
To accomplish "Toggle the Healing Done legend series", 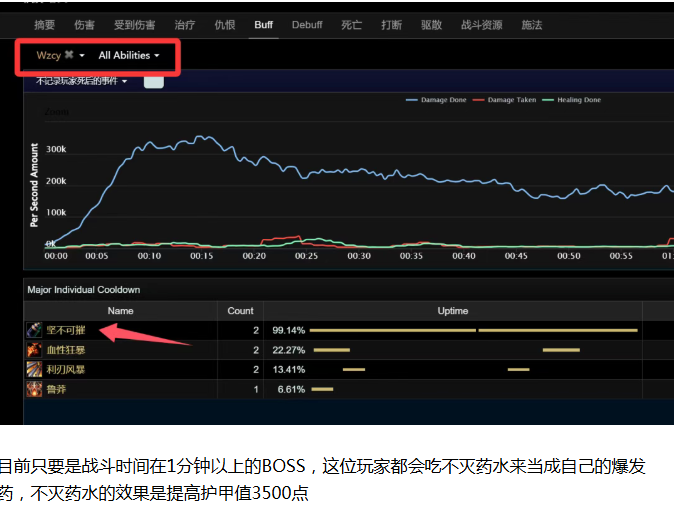I will pyautogui.click(x=583, y=100).
